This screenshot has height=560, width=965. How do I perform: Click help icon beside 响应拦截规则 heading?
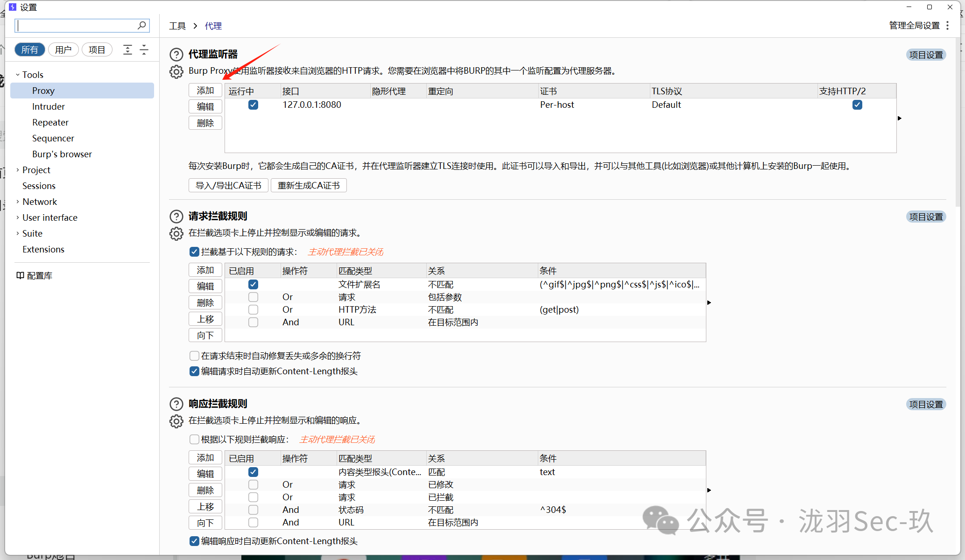coord(176,404)
